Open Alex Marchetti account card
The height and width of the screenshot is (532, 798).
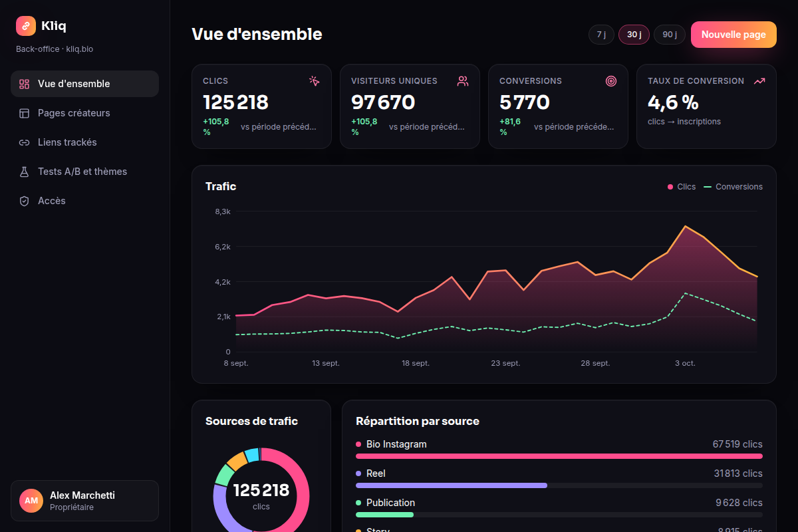point(84,501)
